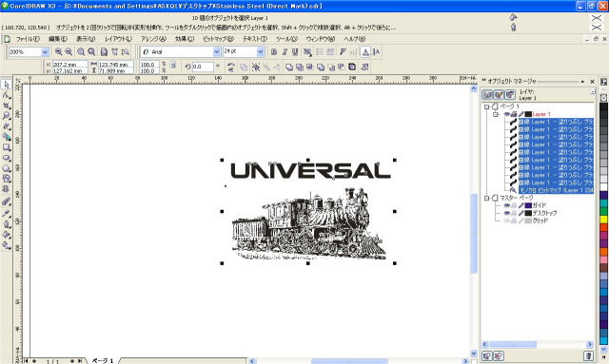Toggle visibility eye of Layer 1

(x=506, y=114)
